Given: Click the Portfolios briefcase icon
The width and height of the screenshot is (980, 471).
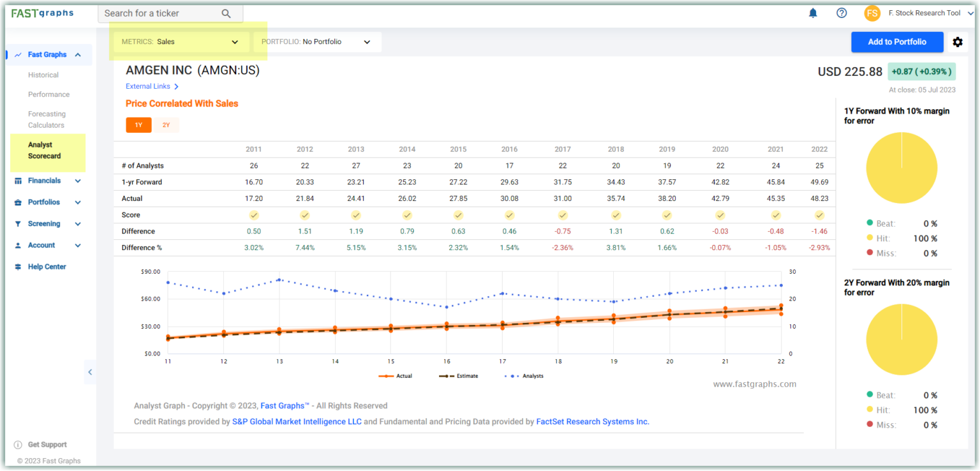Looking at the screenshot, I should pos(18,202).
